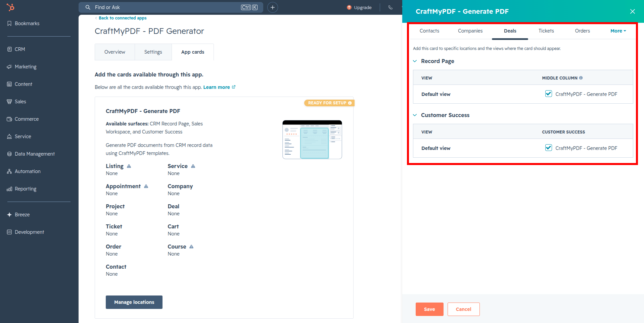Click the search magnifier icon
This screenshot has width=644, height=323.
coord(88,7)
